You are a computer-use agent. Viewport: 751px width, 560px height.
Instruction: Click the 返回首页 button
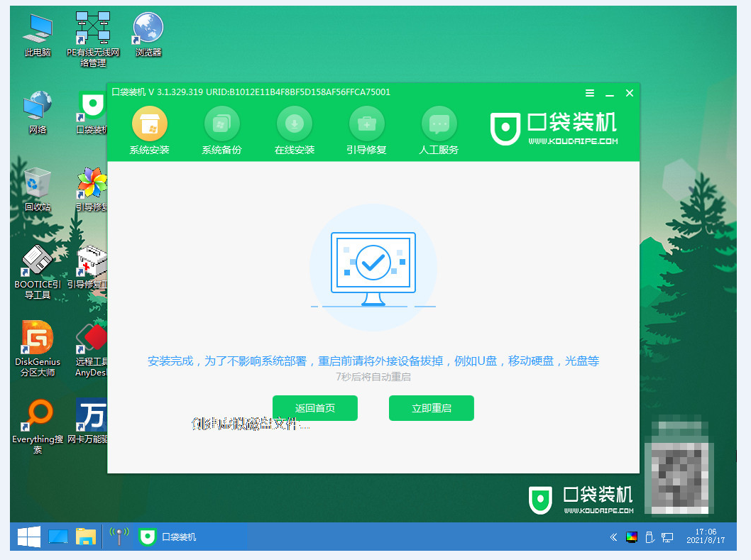[314, 408]
